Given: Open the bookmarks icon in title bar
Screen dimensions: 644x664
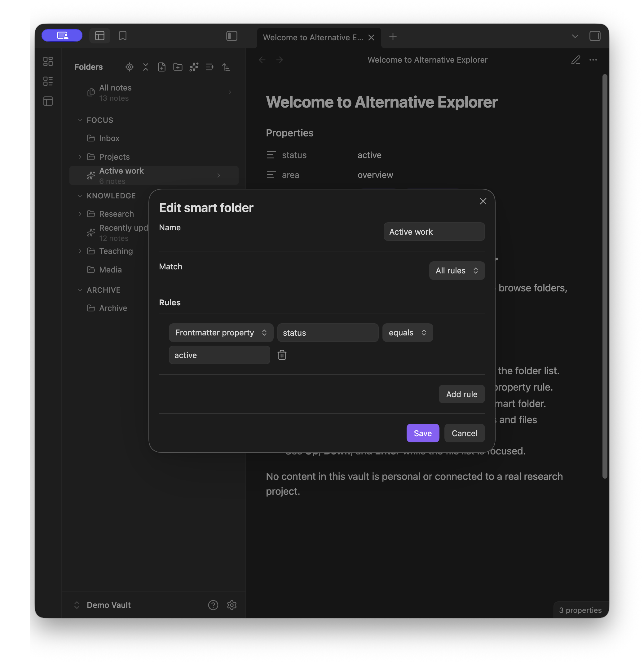Looking at the screenshot, I should coord(123,36).
